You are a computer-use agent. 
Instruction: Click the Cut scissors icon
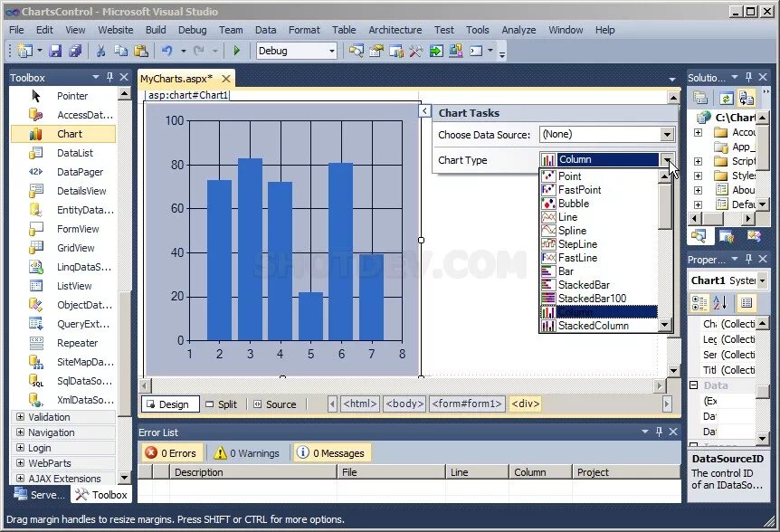(x=100, y=51)
